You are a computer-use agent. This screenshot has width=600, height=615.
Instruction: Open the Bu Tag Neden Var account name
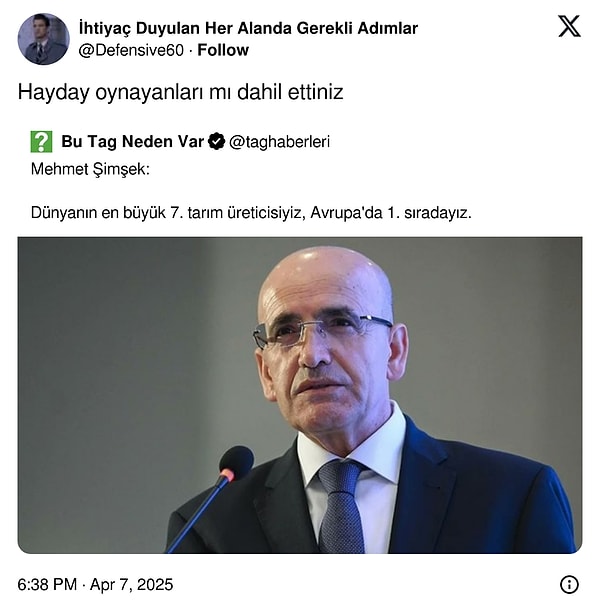click(133, 142)
